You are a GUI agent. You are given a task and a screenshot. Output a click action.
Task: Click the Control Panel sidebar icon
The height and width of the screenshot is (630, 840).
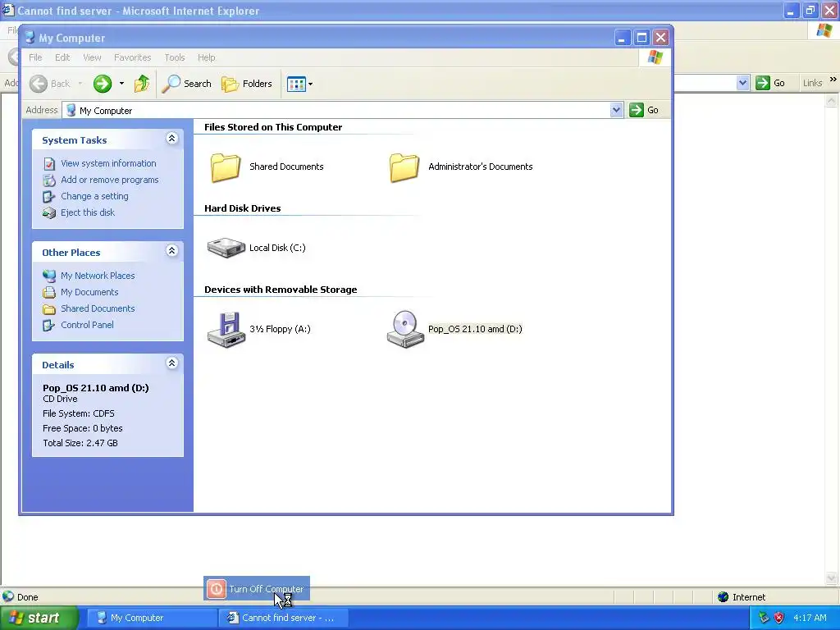click(x=49, y=325)
